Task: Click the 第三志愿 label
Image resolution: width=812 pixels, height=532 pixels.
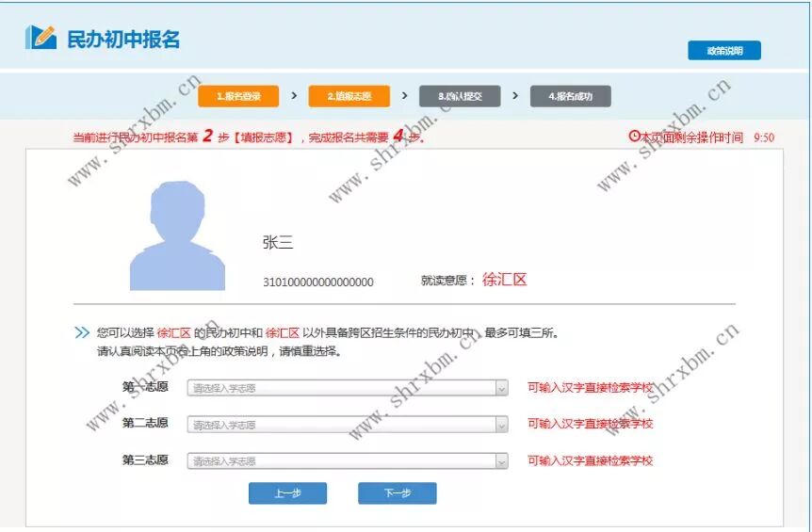Action: coord(145,459)
